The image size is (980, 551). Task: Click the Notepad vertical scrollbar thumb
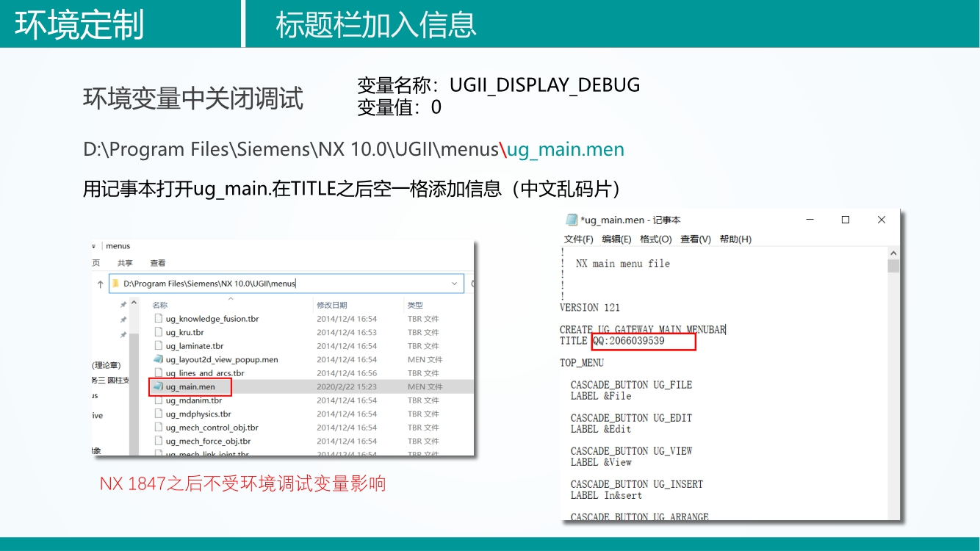(x=893, y=266)
